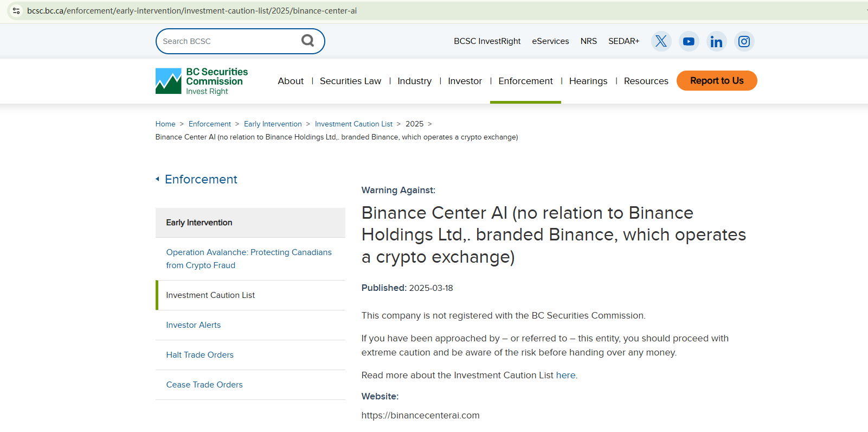Focus the Search BCSC input field

click(228, 41)
